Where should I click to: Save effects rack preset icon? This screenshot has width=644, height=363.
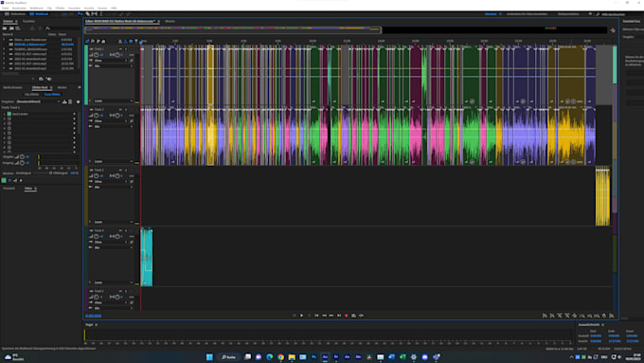tap(64, 101)
